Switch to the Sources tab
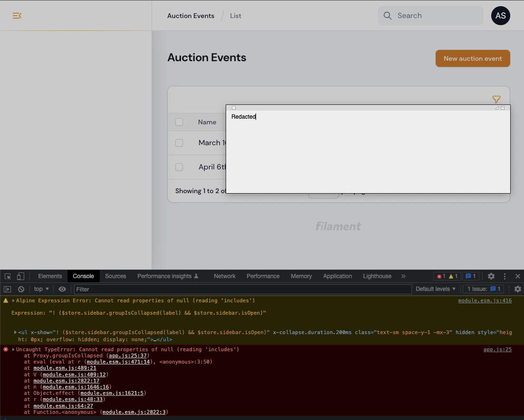 click(115, 276)
